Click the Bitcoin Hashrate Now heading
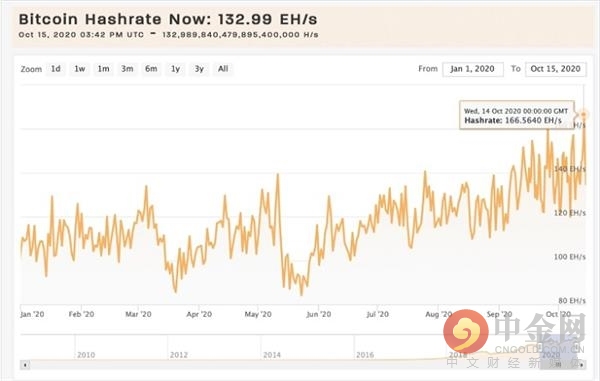 (x=168, y=19)
